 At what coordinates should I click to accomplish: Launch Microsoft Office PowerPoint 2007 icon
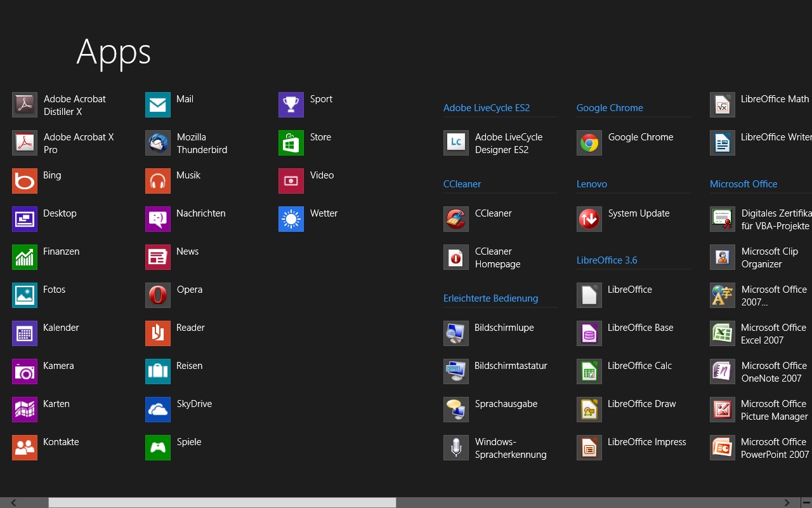[723, 448]
